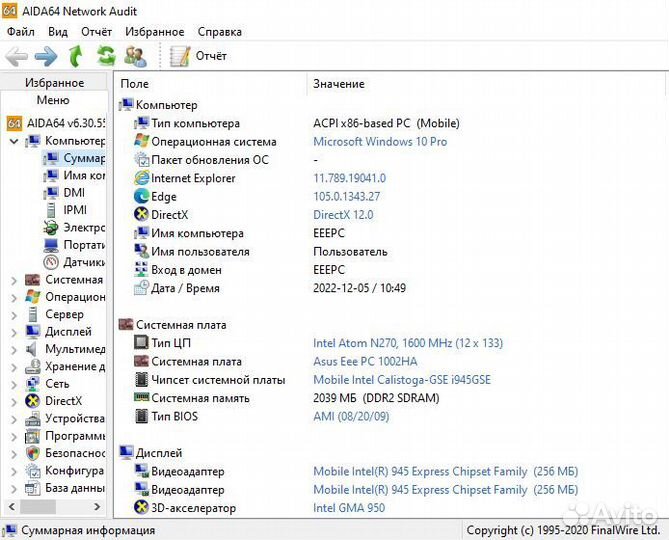Image resolution: width=669 pixels, height=540 pixels.
Task: Click sidebar horizontal scrollbar right arrow
Action: click(97, 507)
